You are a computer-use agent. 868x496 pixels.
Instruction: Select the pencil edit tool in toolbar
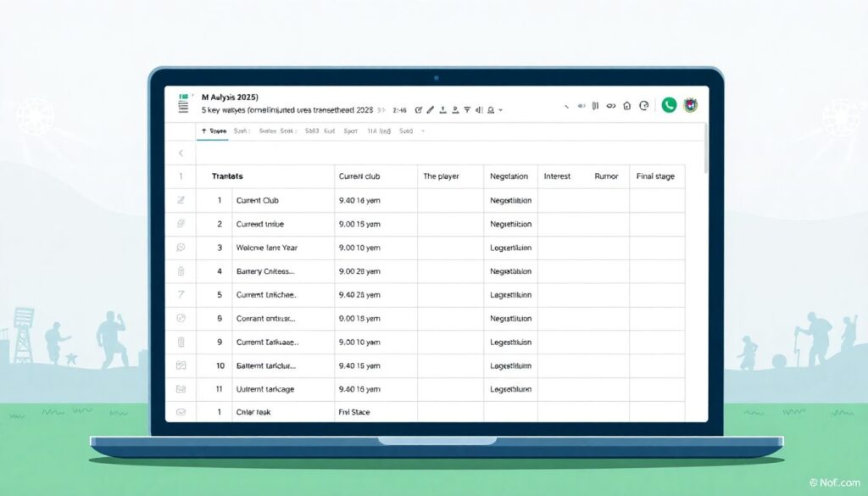point(431,109)
